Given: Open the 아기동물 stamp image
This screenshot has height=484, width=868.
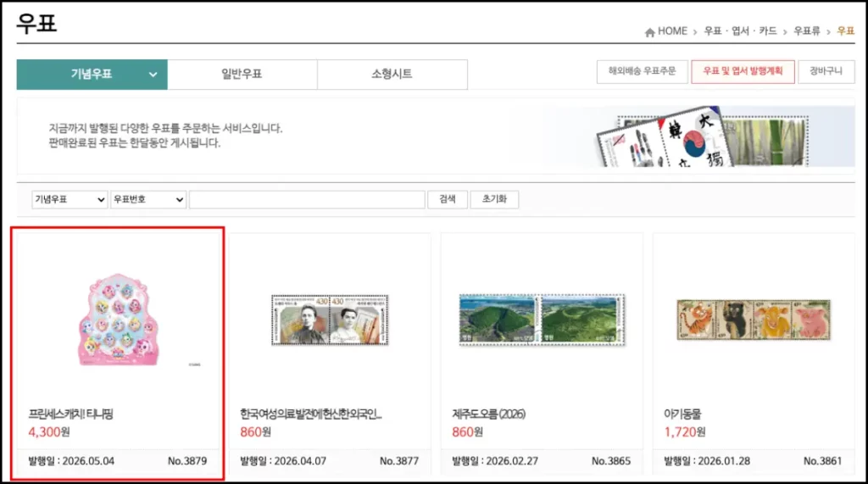Looking at the screenshot, I should tap(754, 320).
